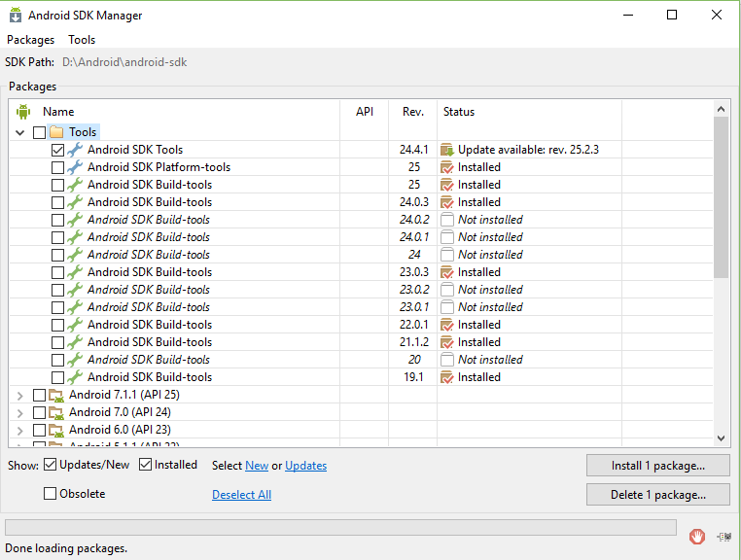Screen dimensions: 741x560
Task: Click the wrench icon of Build-tools rev 24.0.3
Action: click(75, 202)
